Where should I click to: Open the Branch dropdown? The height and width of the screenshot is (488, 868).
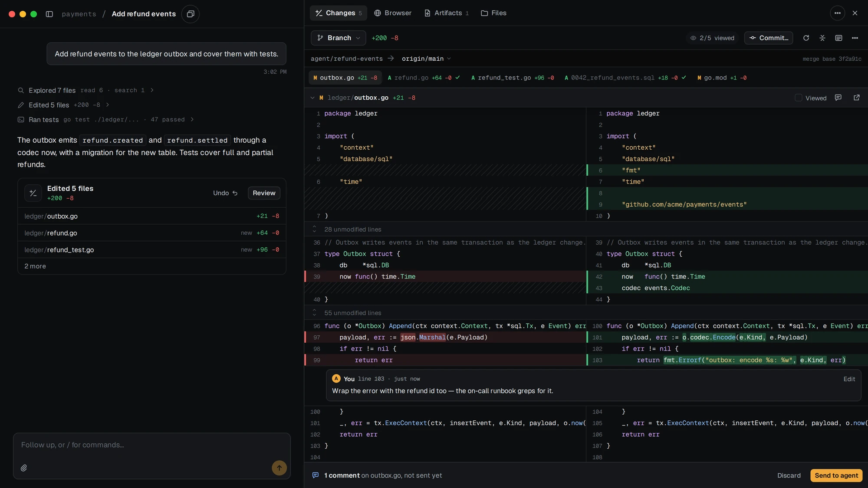pos(339,38)
